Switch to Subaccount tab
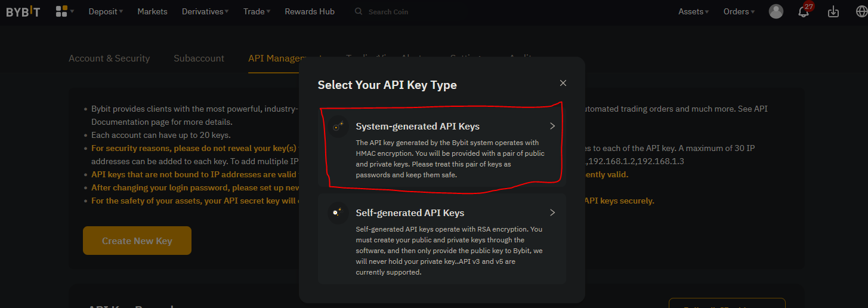 click(x=199, y=58)
